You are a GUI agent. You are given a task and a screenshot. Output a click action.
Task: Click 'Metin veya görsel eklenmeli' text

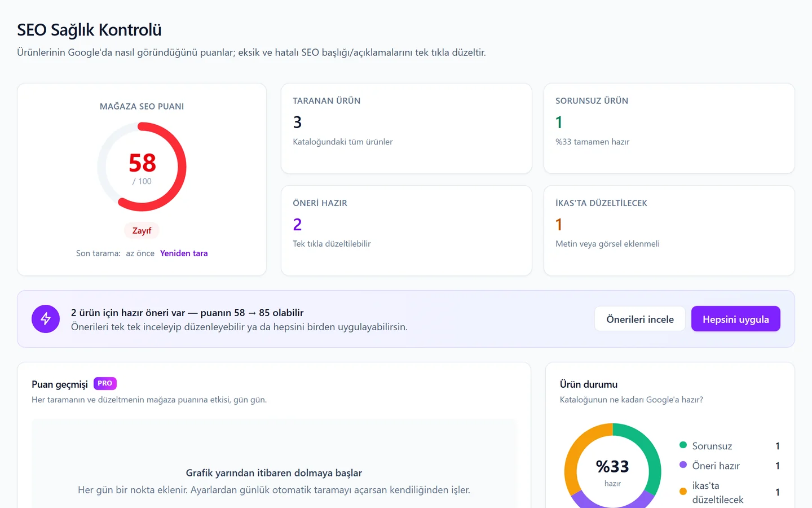[x=607, y=244]
